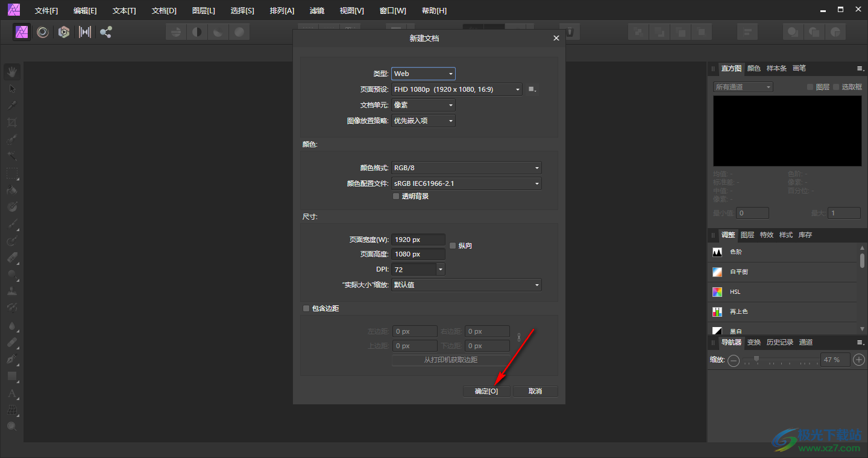The width and height of the screenshot is (868, 458).
Task: Open page preset options menu icon
Action: pos(532,89)
